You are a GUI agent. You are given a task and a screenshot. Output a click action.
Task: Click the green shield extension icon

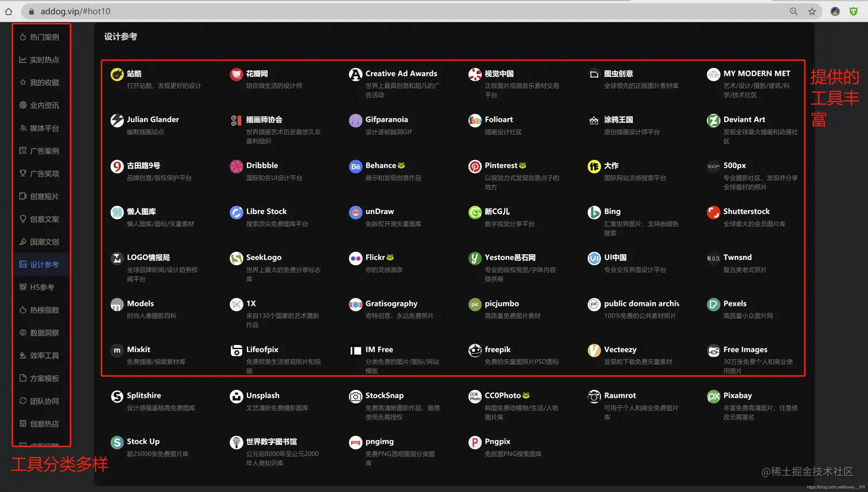pyautogui.click(x=854, y=11)
